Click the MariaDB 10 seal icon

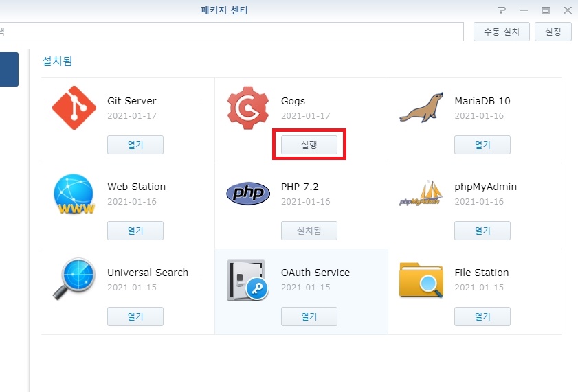pyautogui.click(x=421, y=108)
